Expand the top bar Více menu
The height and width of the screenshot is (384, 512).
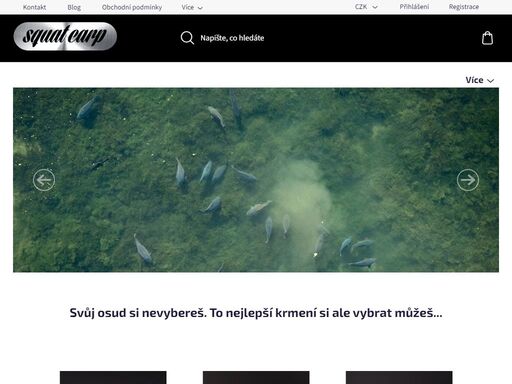coord(192,7)
